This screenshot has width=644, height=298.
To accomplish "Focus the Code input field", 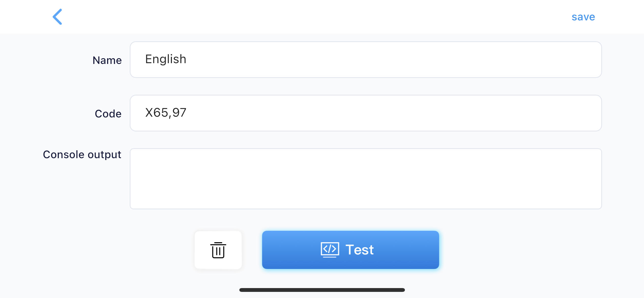I will (365, 113).
